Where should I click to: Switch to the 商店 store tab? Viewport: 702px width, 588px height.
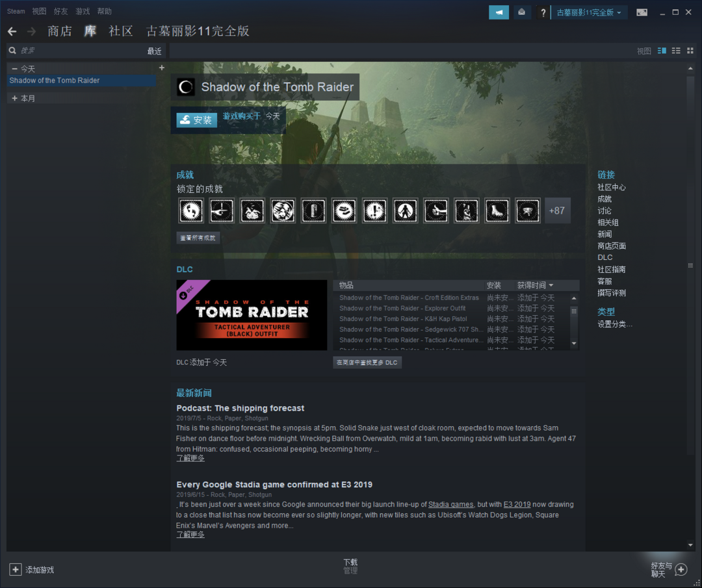60,31
